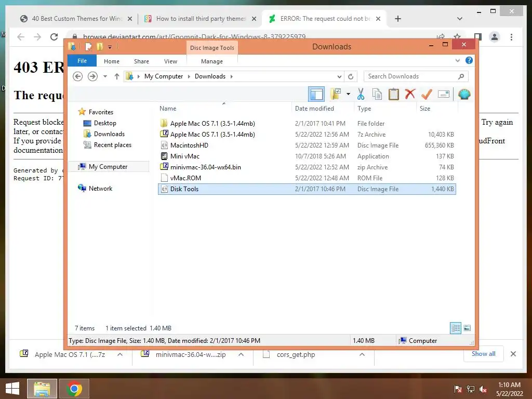This screenshot has height=399, width=532.
Task: Open the File ribbon tab
Action: 82,61
